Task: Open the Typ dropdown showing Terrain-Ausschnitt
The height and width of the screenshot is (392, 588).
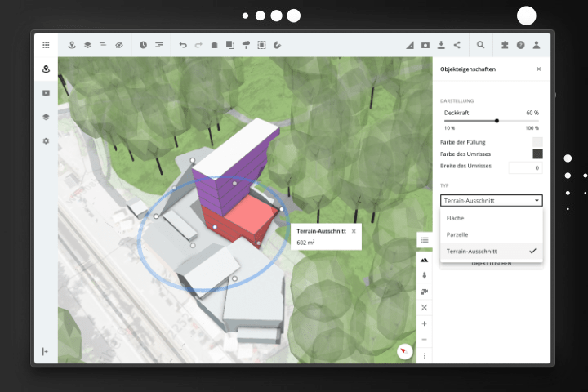Action: pyautogui.click(x=491, y=200)
